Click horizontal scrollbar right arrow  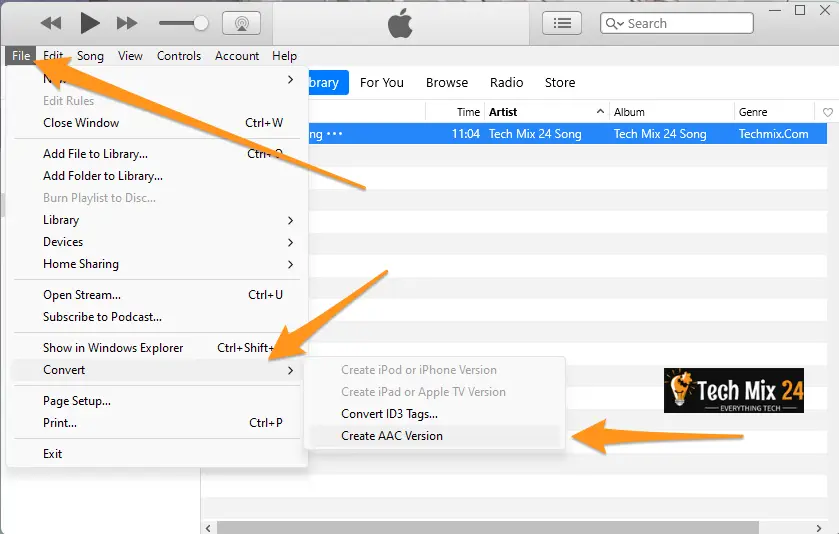click(x=819, y=528)
